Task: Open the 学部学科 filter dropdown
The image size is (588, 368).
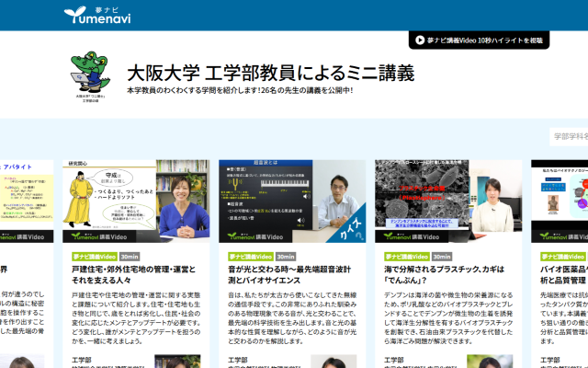Action: 569,136
